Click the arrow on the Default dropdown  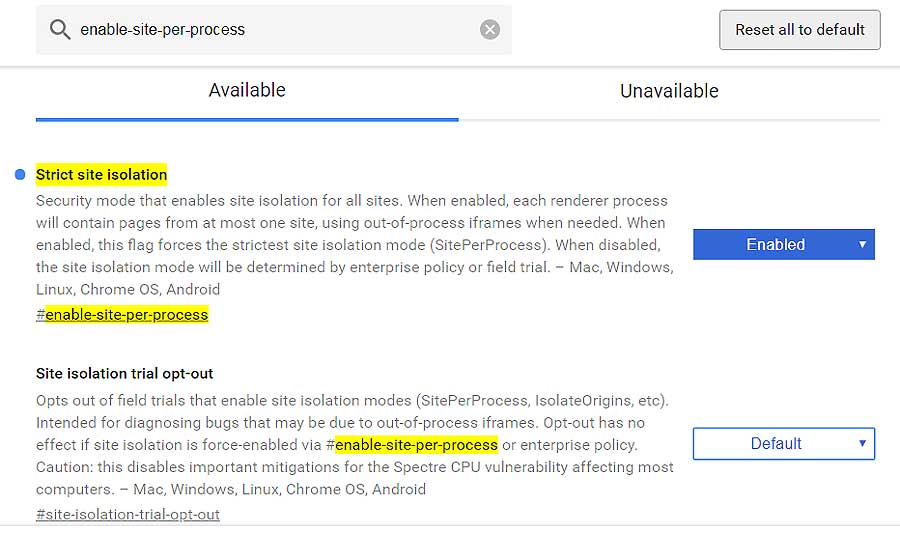pos(862,443)
